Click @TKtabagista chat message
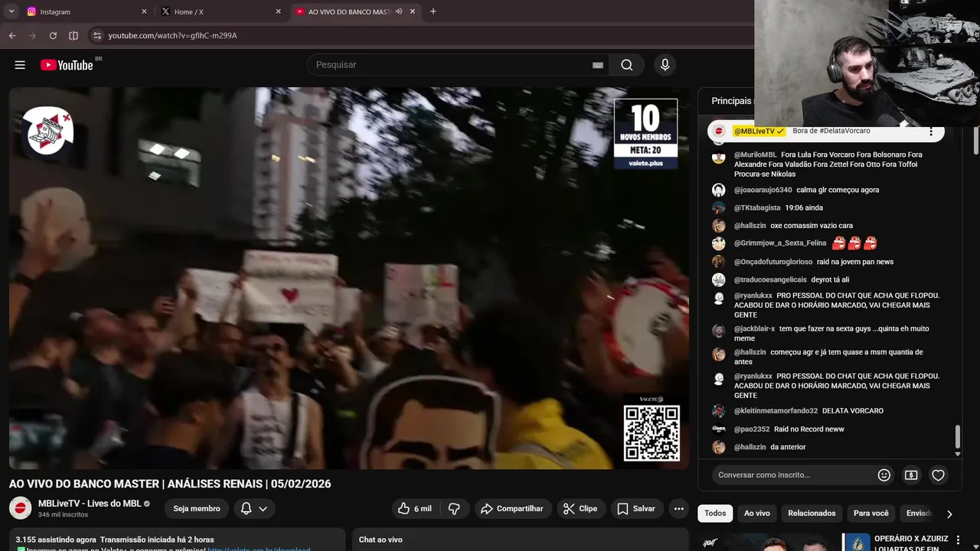Viewport: 980px width, 551px height. pyautogui.click(x=831, y=207)
